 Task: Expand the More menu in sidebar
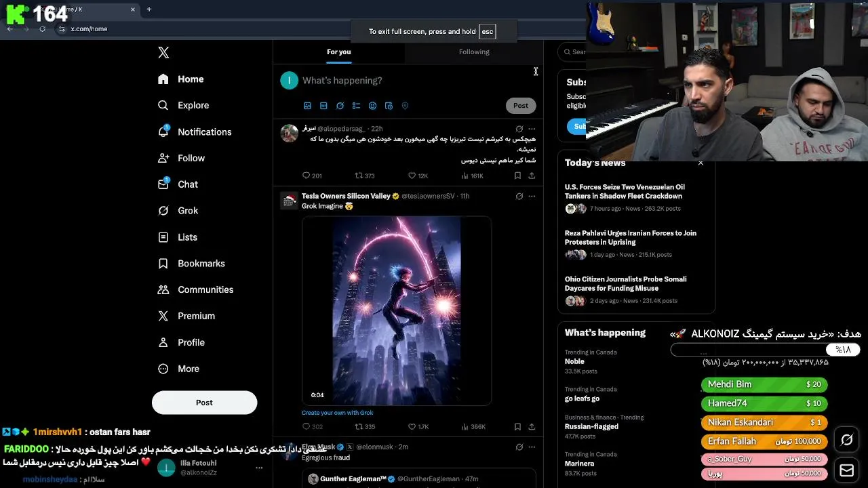coord(178,369)
